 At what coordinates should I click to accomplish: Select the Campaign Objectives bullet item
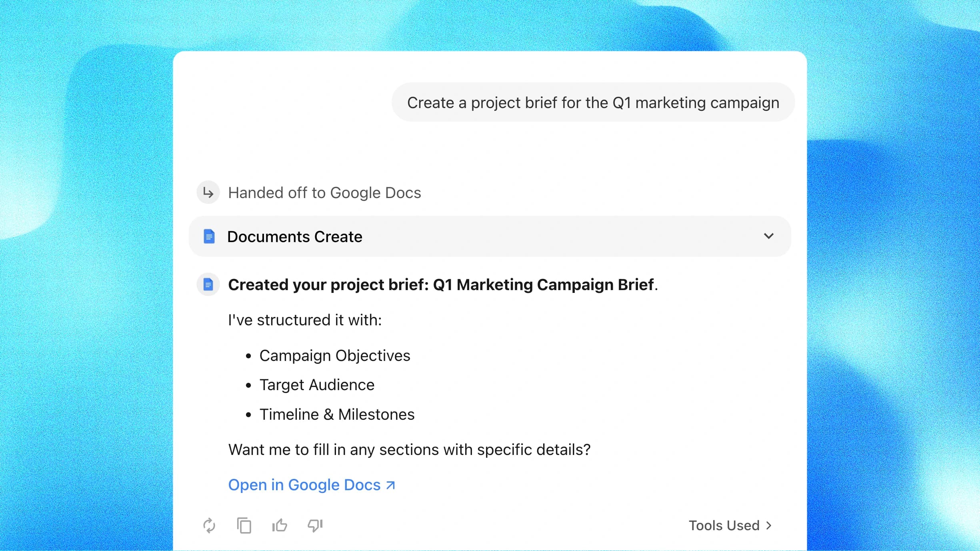335,355
